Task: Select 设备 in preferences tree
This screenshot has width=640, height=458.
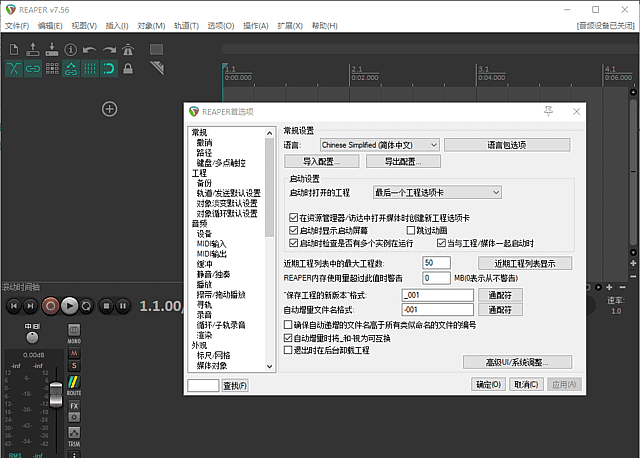Action: click(204, 233)
